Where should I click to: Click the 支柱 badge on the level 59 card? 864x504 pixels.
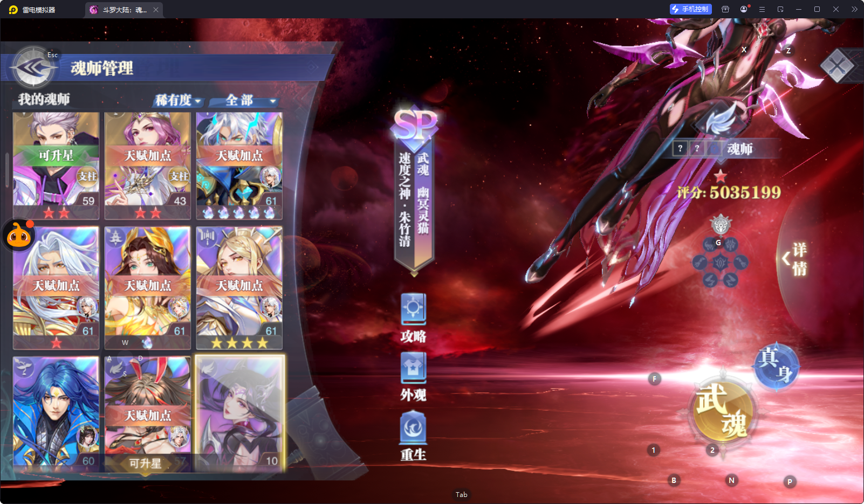87,176
